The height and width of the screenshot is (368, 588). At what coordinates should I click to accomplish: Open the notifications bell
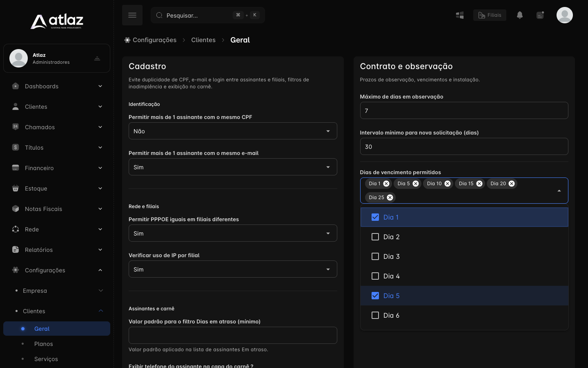point(519,15)
